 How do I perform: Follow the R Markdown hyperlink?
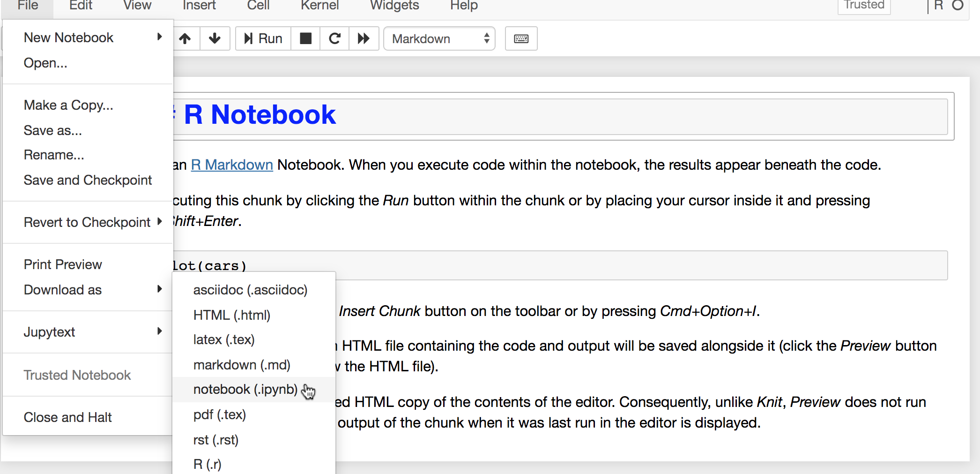pyautogui.click(x=232, y=165)
